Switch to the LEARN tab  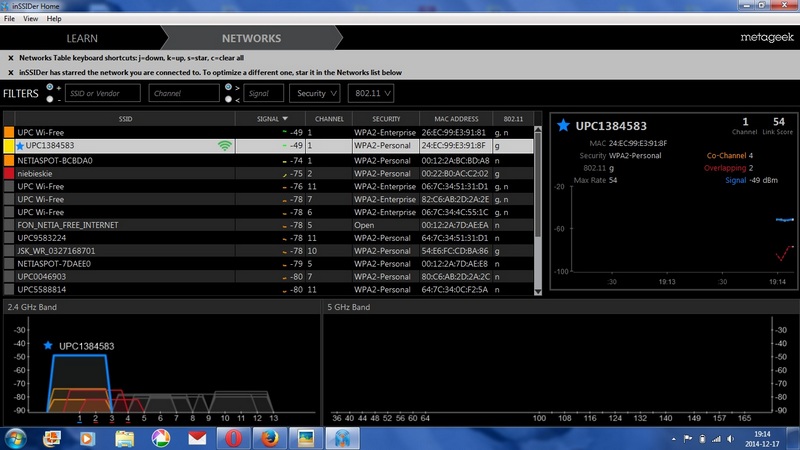coord(81,38)
